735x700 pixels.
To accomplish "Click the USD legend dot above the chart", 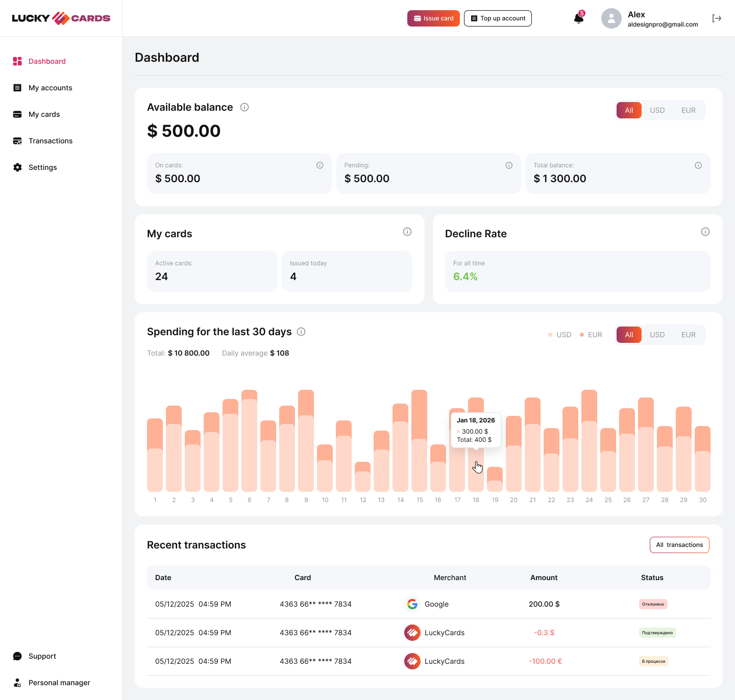I will click(x=550, y=334).
